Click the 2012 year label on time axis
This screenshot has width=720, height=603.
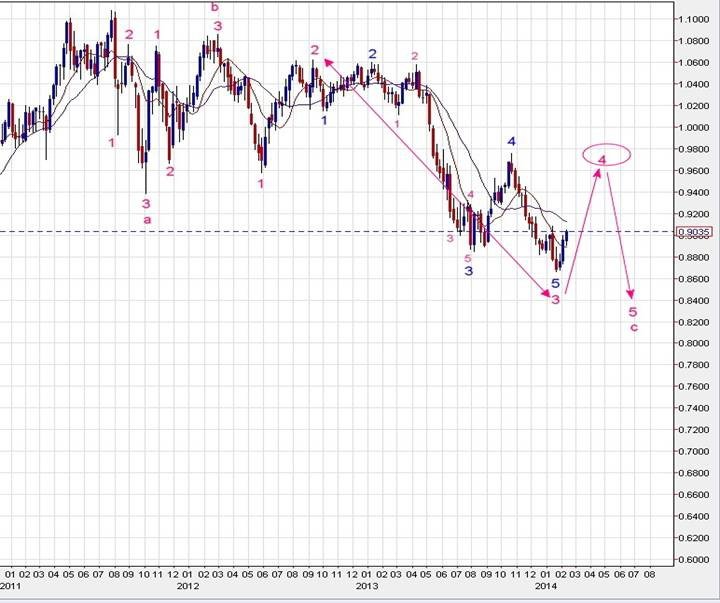(x=187, y=586)
